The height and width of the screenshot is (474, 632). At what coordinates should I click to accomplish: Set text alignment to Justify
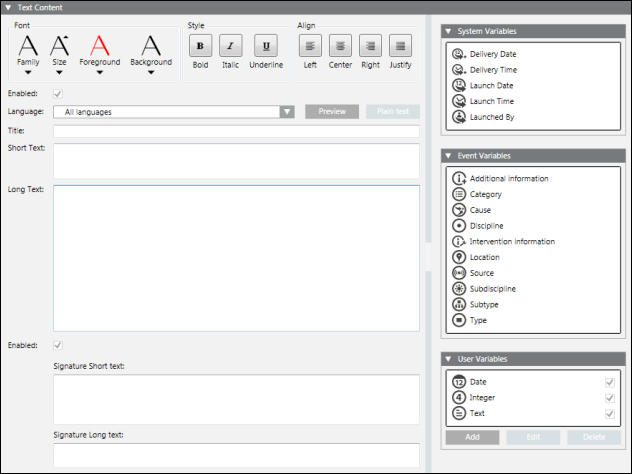tap(401, 45)
